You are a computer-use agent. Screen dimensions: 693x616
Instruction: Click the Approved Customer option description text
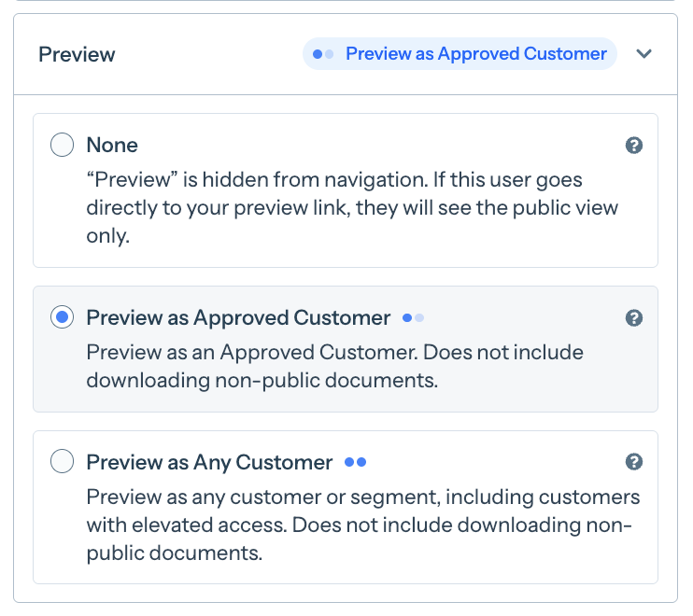click(334, 366)
